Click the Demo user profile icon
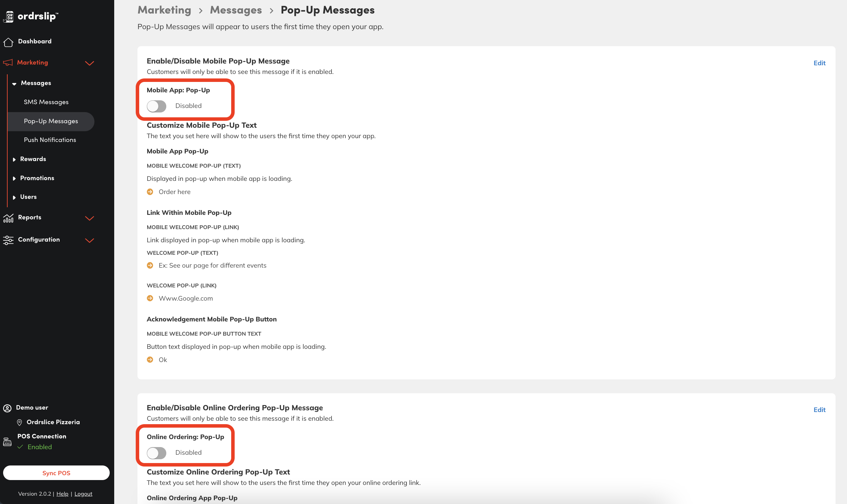This screenshot has width=847, height=504. pos(7,408)
